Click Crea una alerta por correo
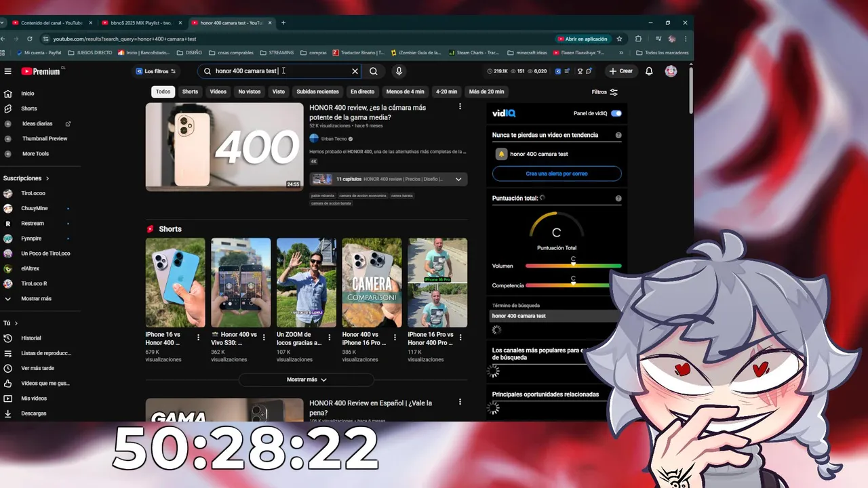Image resolution: width=868 pixels, height=488 pixels. pyautogui.click(x=557, y=174)
